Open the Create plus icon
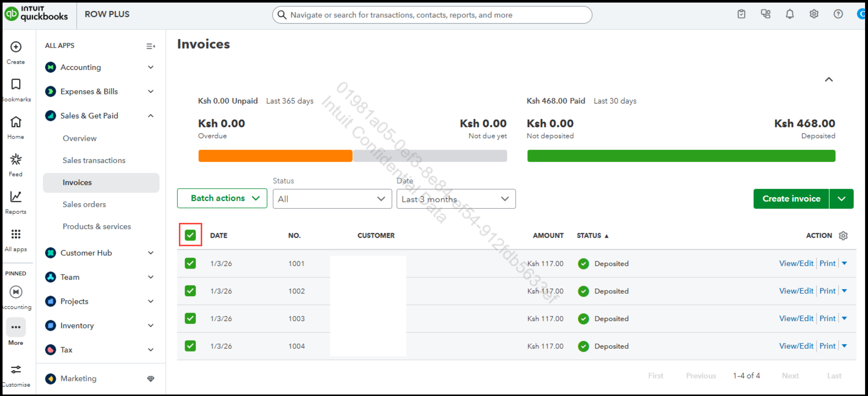868x396 pixels. point(16,47)
